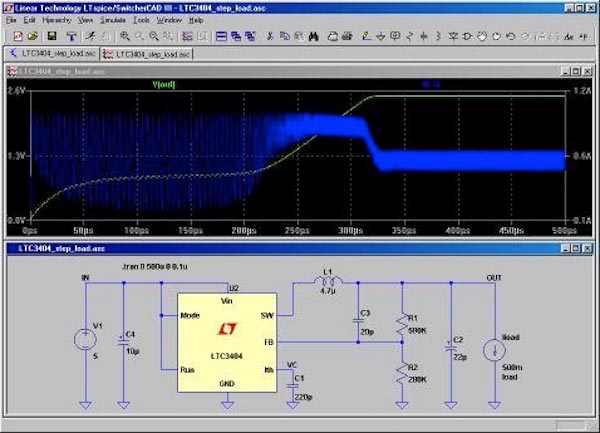Select the Draw Wire pencil tool

pyautogui.click(x=366, y=36)
